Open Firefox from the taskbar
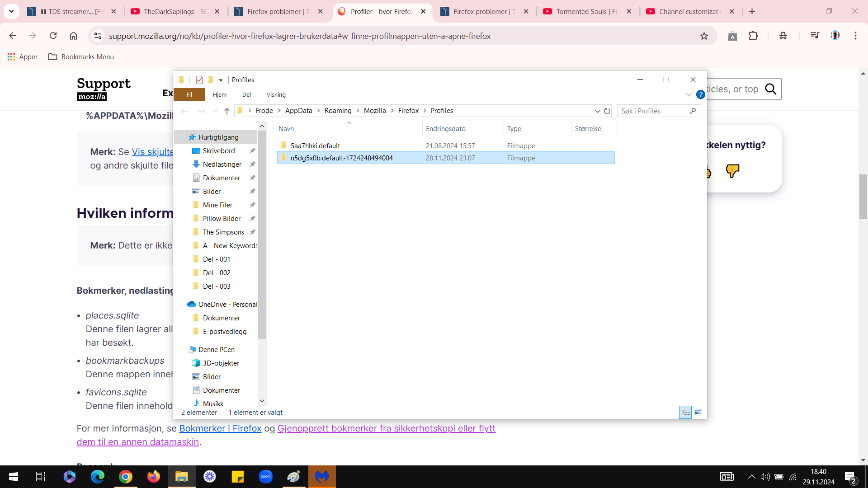The height and width of the screenshot is (488, 868). [154, 476]
